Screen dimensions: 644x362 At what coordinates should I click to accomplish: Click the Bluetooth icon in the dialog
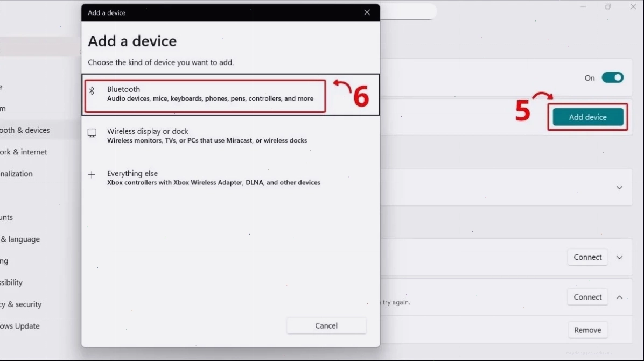92,90
